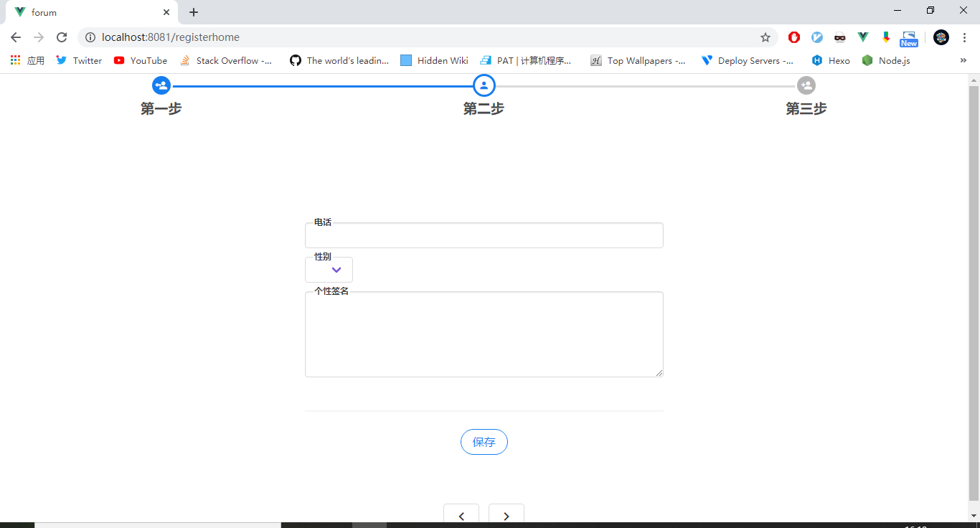Open a new tab with plus button

(194, 12)
